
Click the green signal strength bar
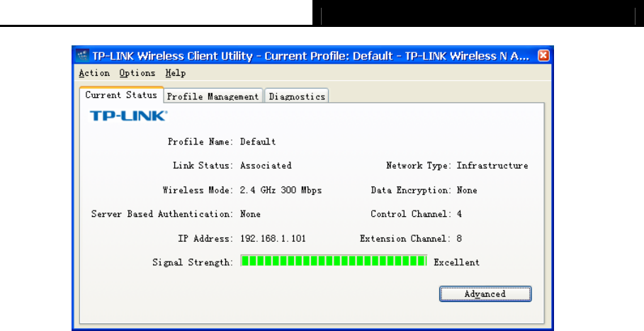tap(334, 261)
